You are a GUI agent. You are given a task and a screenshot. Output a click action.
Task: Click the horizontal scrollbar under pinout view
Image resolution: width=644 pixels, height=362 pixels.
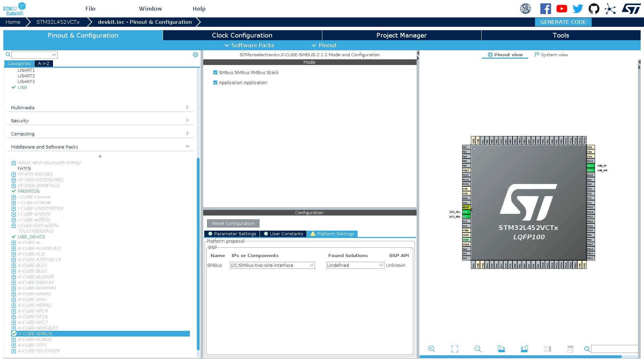(520, 357)
